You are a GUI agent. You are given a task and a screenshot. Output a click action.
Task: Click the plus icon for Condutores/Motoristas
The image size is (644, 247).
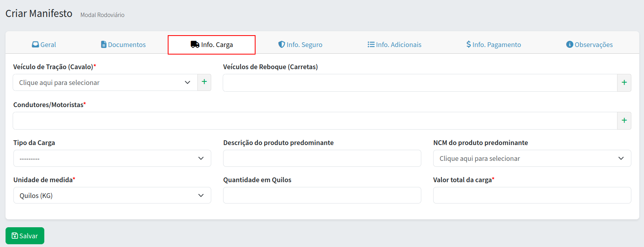[x=624, y=121]
